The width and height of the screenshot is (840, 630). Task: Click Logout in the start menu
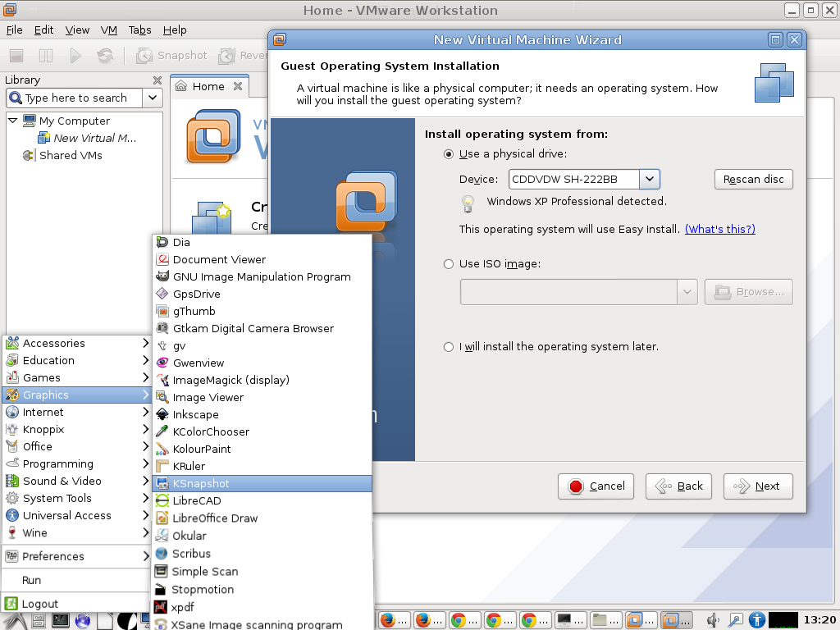pyautogui.click(x=76, y=603)
